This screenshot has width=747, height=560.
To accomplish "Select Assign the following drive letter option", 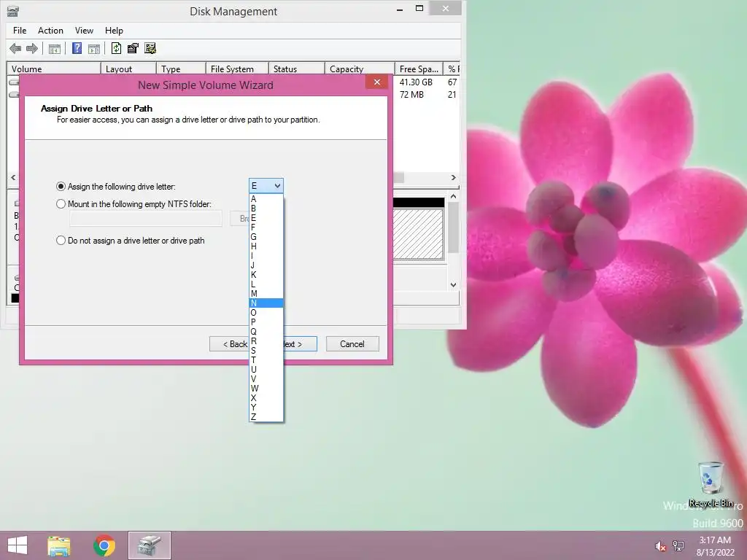I will (116, 186).
